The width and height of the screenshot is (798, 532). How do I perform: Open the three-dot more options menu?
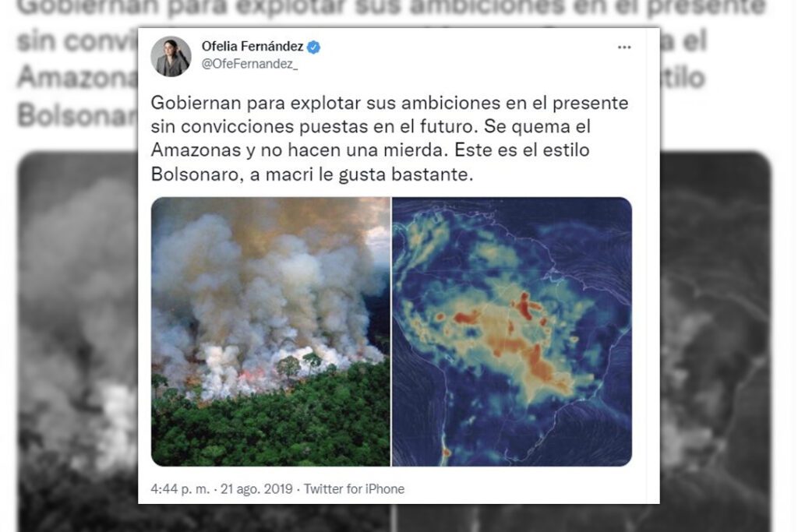click(624, 48)
